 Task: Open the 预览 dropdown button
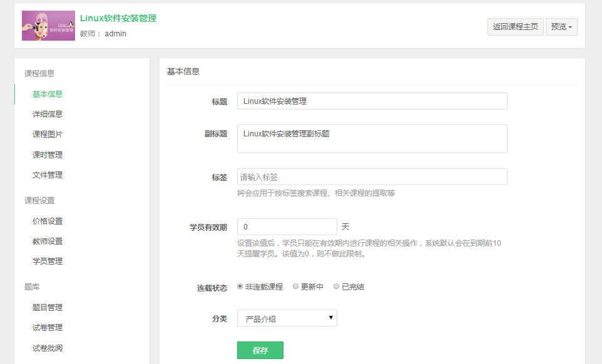pyautogui.click(x=561, y=27)
